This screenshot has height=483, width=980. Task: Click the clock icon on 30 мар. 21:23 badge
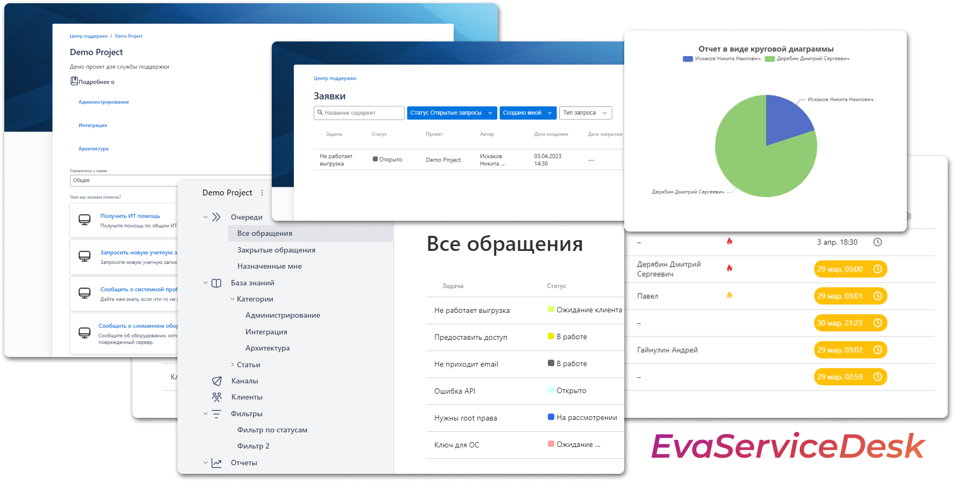point(877,323)
